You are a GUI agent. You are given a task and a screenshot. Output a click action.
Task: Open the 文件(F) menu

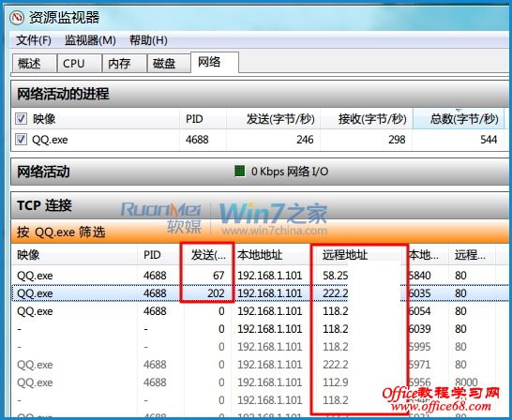tap(34, 40)
